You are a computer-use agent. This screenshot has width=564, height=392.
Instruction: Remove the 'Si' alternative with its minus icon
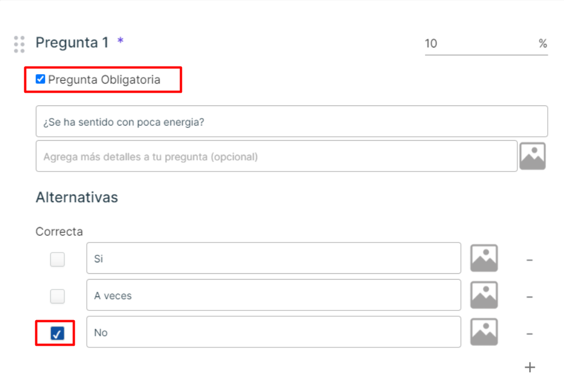(x=529, y=260)
